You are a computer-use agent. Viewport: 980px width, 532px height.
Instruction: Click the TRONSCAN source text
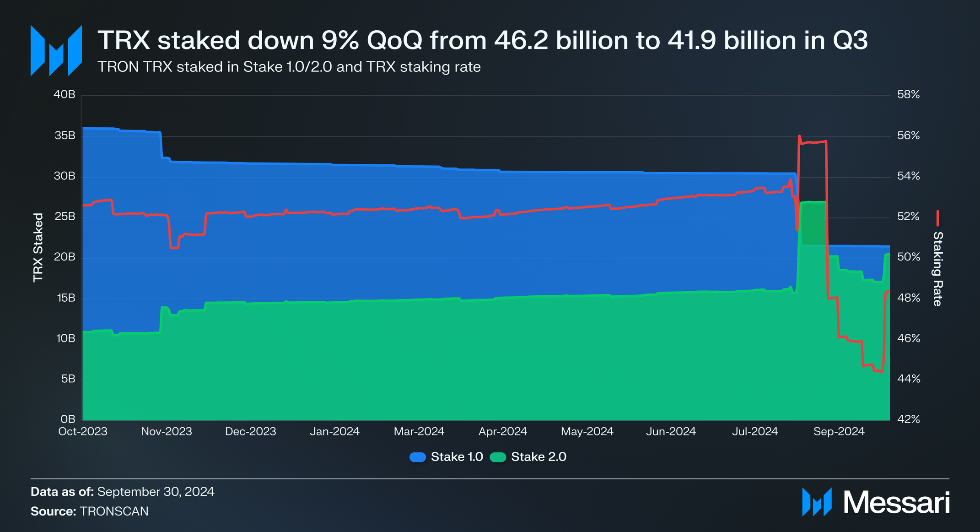coord(114,511)
